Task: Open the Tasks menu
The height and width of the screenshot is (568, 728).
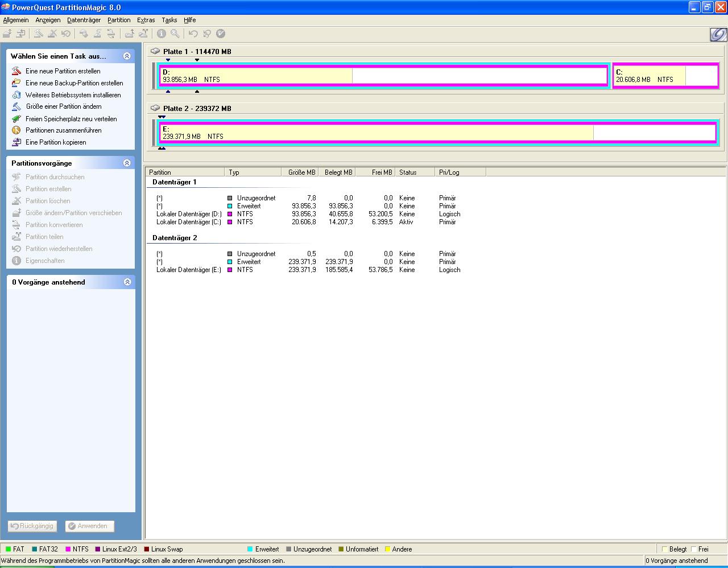Action: (169, 20)
